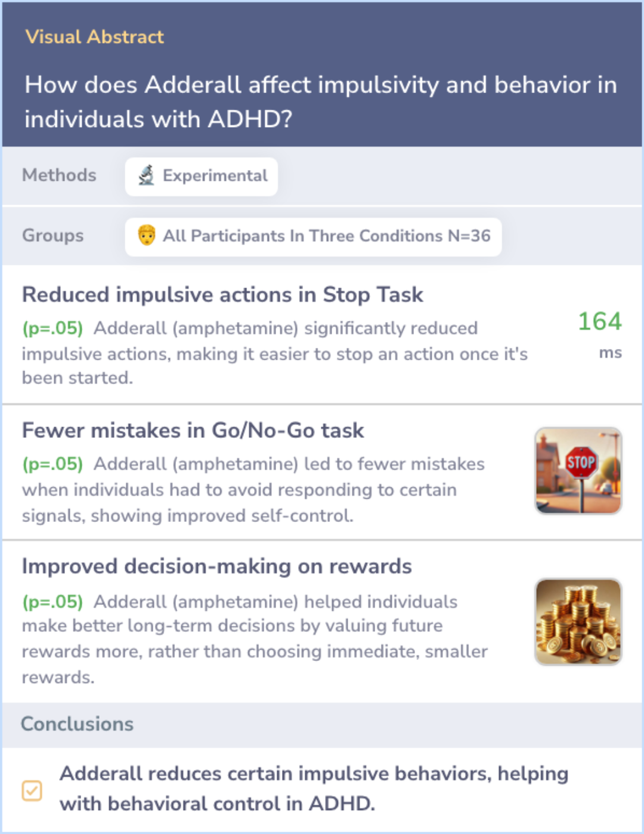The image size is (644, 834).
Task: Open the stop sign thumbnail image
Action: point(578,471)
